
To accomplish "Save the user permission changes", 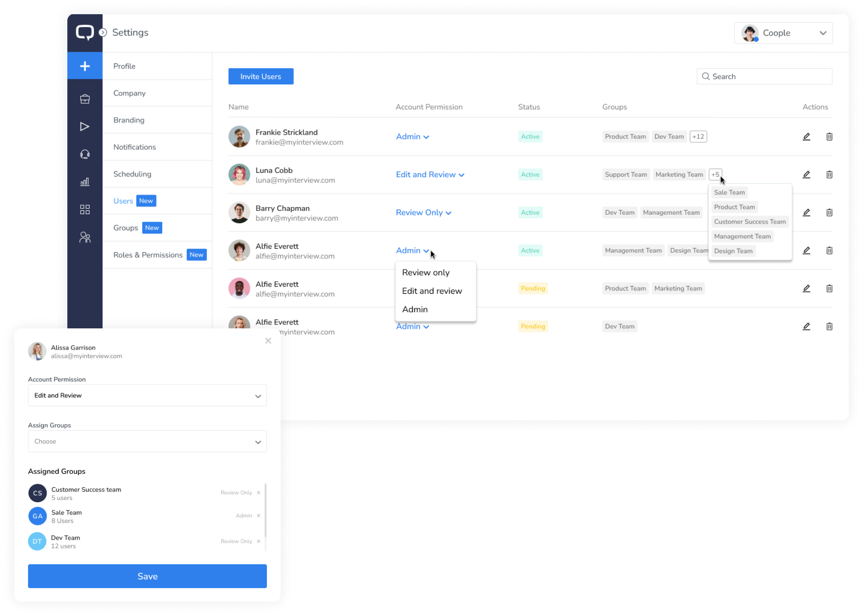I will point(147,576).
